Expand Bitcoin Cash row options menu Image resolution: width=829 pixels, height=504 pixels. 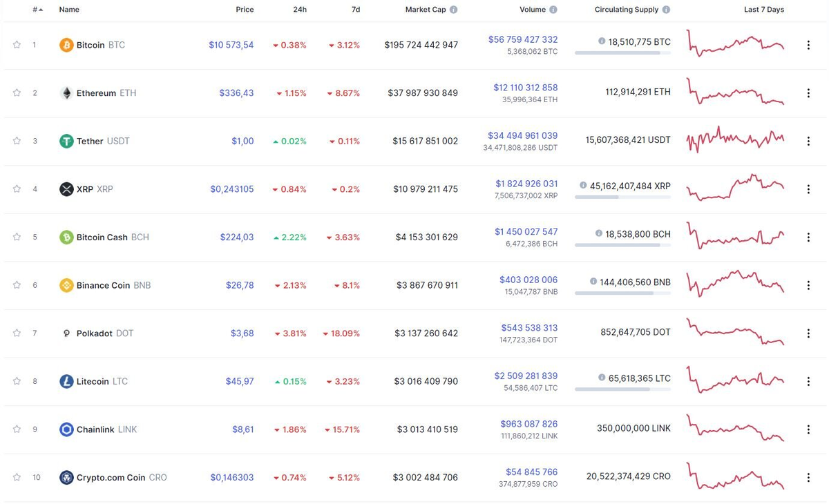tap(808, 237)
